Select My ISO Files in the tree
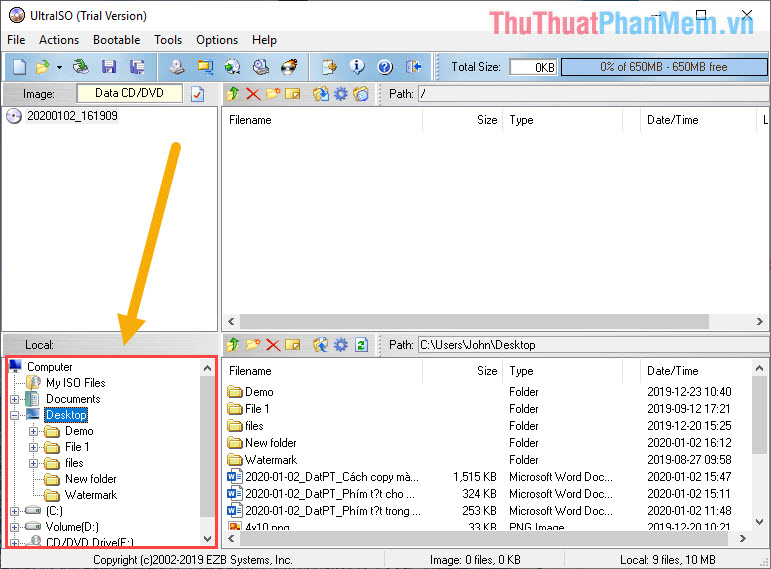This screenshot has width=771, height=569. point(76,383)
